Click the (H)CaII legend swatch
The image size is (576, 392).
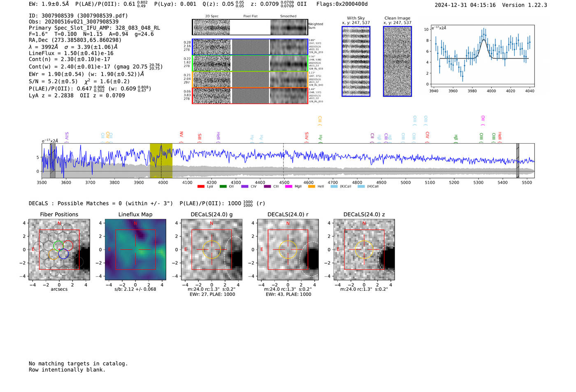pyautogui.click(x=361, y=186)
